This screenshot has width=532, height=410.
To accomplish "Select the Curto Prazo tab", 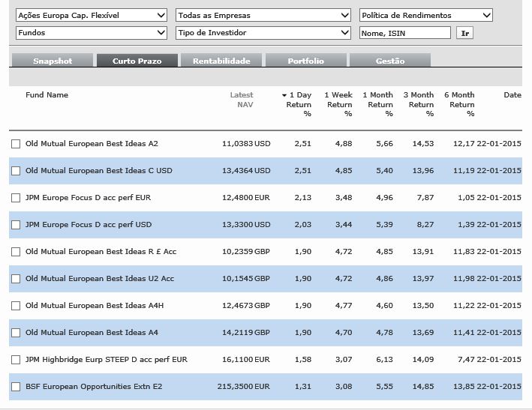I will pos(137,61).
